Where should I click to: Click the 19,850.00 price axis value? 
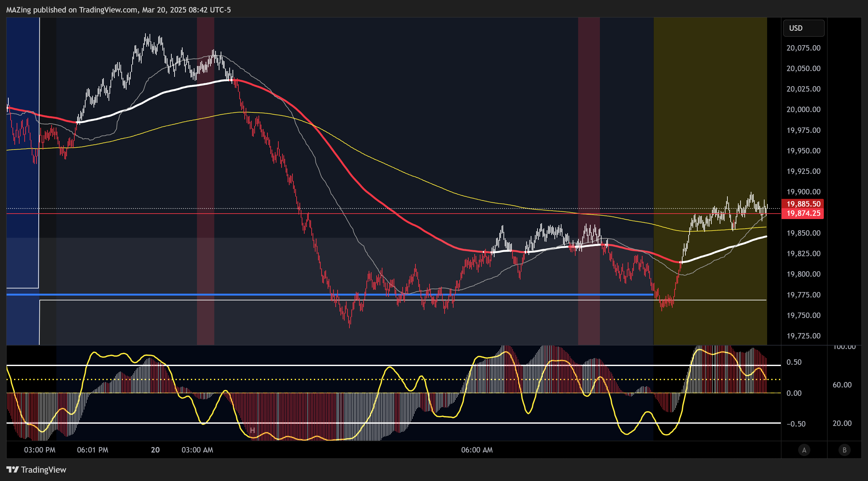[x=803, y=233]
